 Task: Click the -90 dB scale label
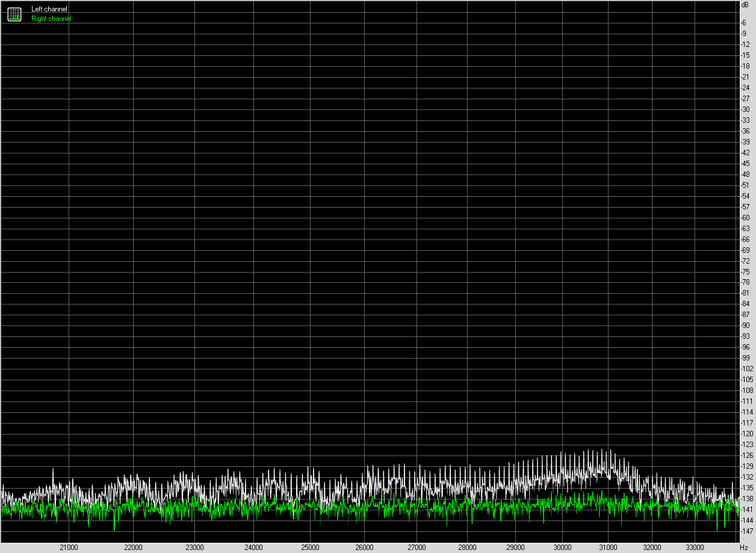(x=745, y=326)
